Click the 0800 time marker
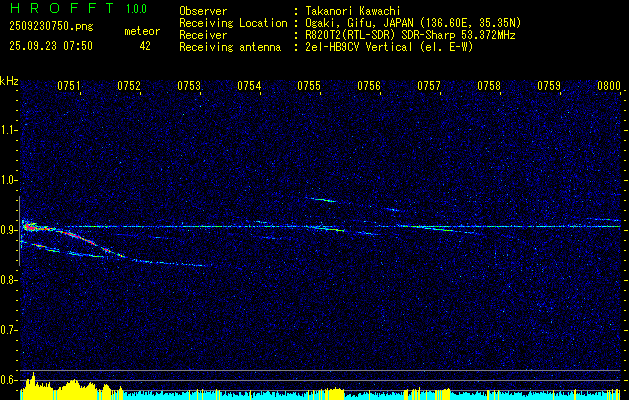This screenshot has width=629, height=400. (609, 86)
